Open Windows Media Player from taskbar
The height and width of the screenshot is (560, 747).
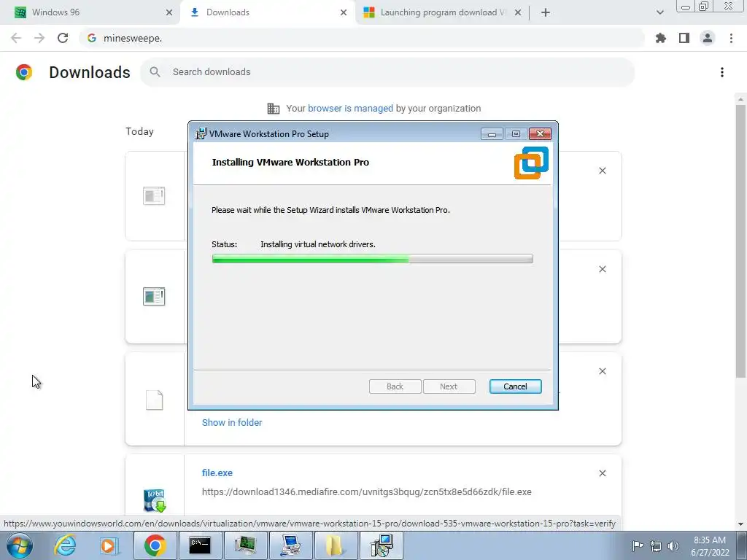[x=109, y=545]
